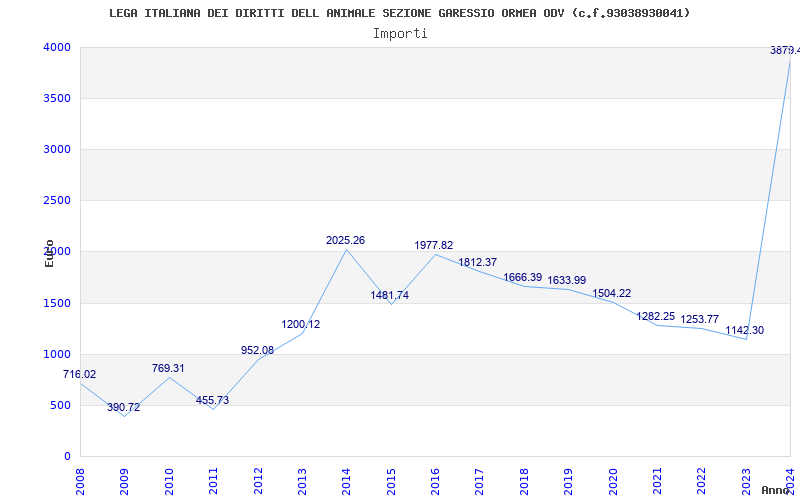Click the 716.02 starting data label
800x500 pixels.
[80, 374]
